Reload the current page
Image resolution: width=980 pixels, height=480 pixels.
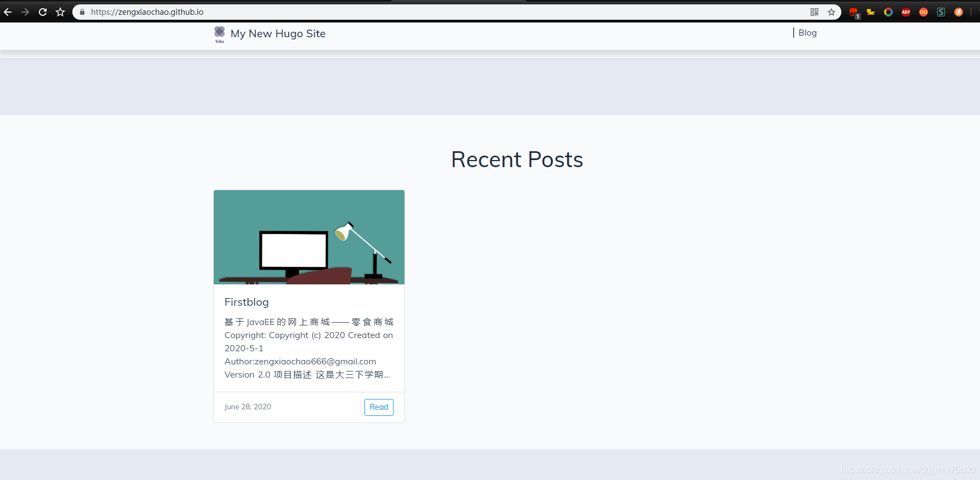click(43, 12)
